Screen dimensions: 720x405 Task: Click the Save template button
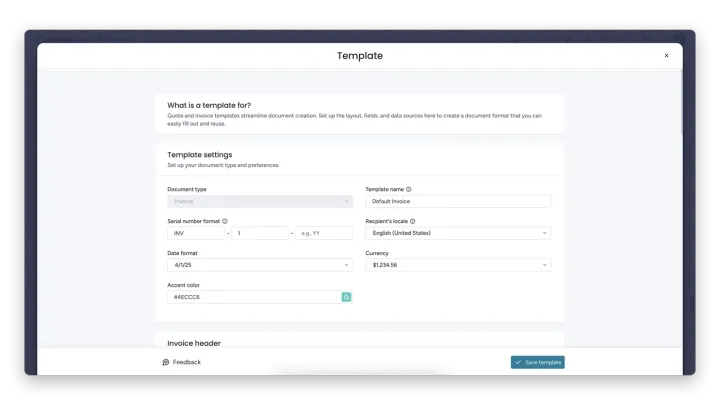pyautogui.click(x=538, y=362)
